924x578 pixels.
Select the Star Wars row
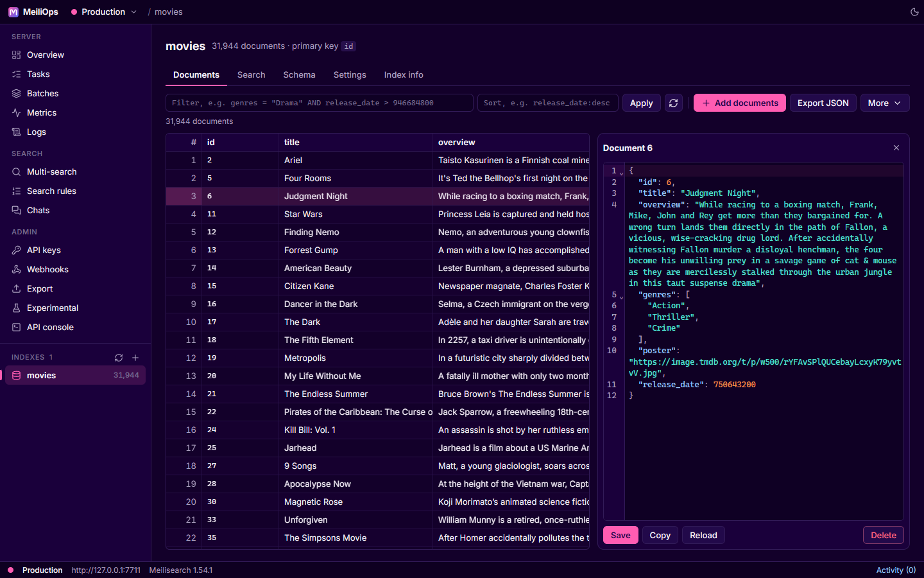[377, 215]
